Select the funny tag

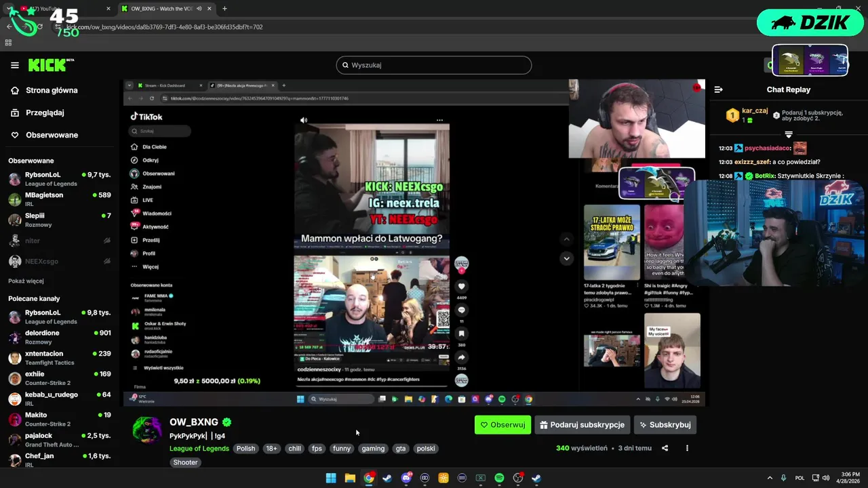tap(342, 448)
